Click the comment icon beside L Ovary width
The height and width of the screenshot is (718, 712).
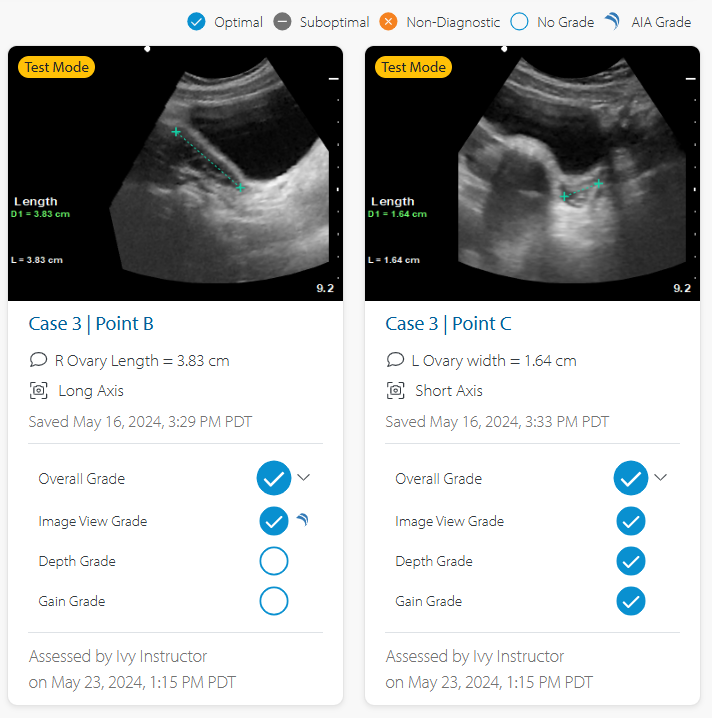[396, 360]
